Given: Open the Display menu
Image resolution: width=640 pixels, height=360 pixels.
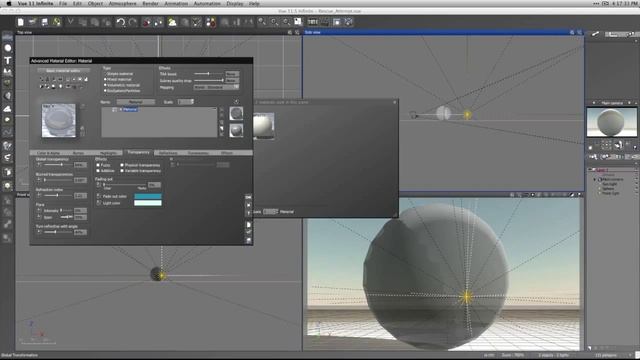Looking at the screenshot, I should coord(235,3).
